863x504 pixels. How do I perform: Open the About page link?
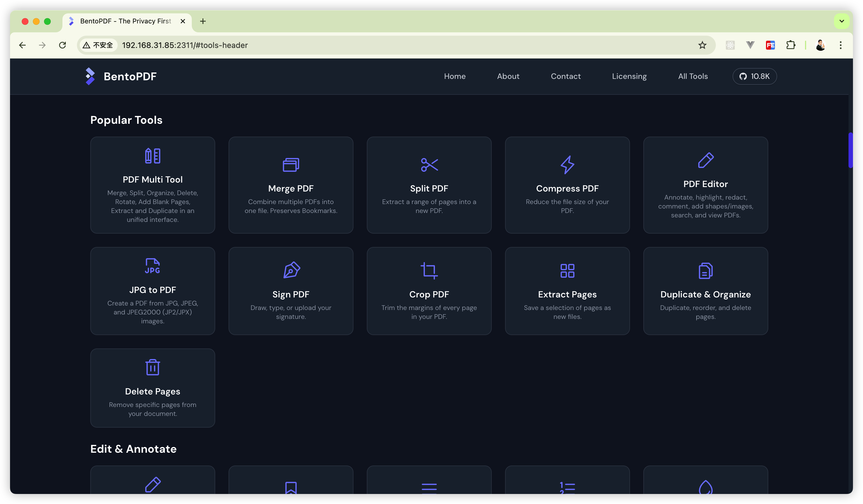508,76
